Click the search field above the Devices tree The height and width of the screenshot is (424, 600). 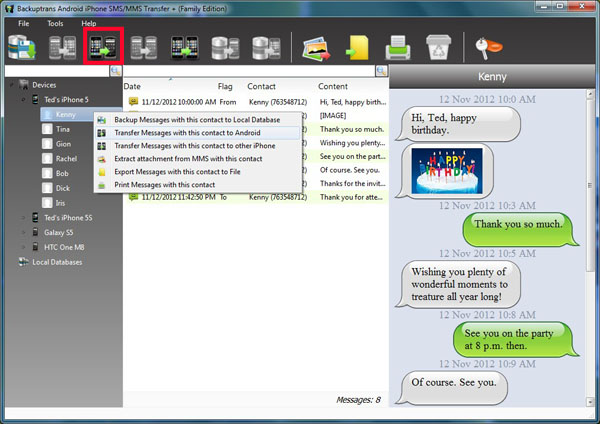(57, 71)
